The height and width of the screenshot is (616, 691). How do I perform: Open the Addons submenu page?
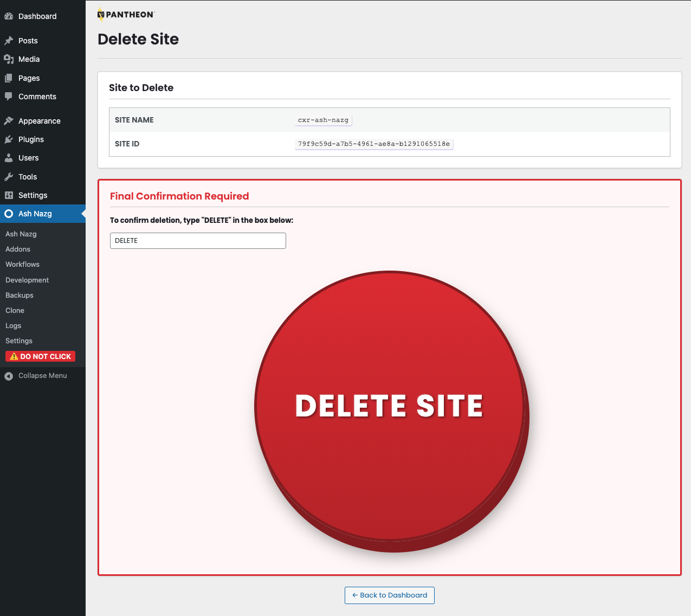pos(18,249)
